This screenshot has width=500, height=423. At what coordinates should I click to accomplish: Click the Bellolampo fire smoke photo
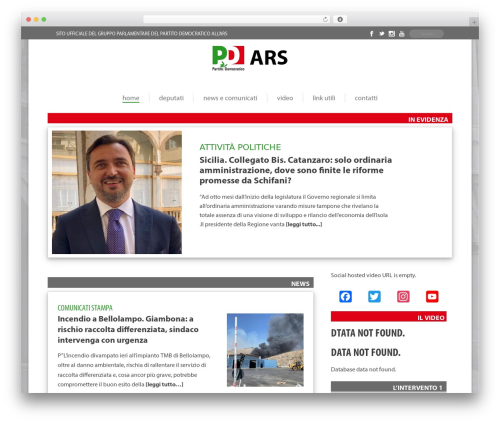coord(265,350)
